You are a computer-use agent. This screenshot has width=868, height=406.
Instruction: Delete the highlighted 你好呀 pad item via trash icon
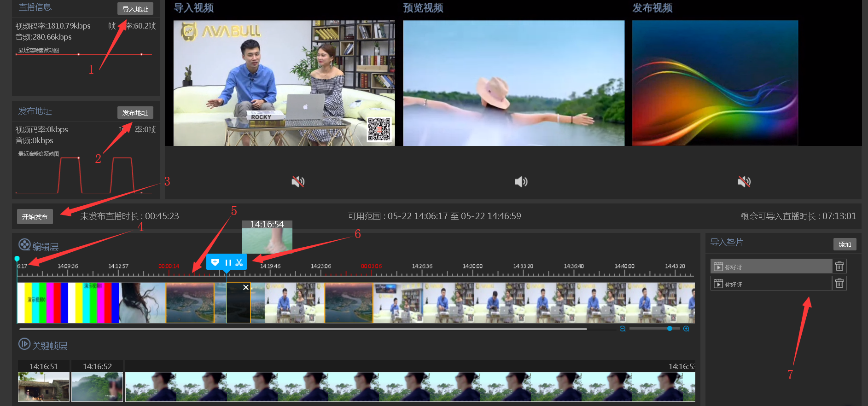[839, 266]
